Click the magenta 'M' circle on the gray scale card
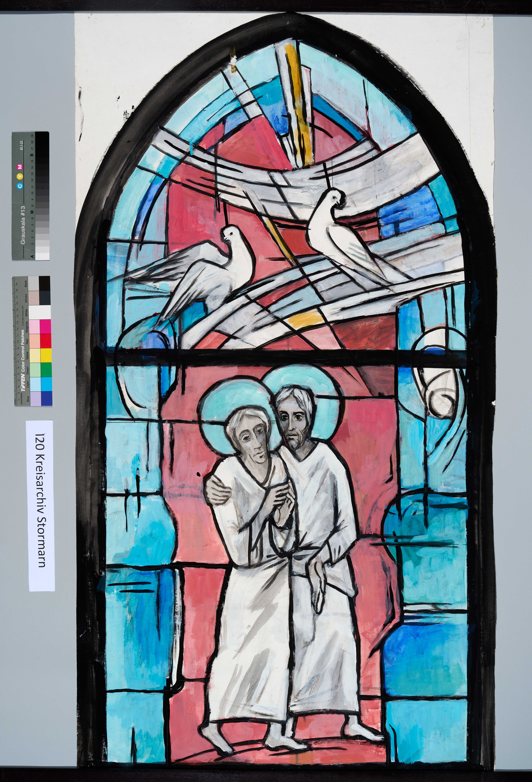This screenshot has height=782, width=532. (20, 167)
